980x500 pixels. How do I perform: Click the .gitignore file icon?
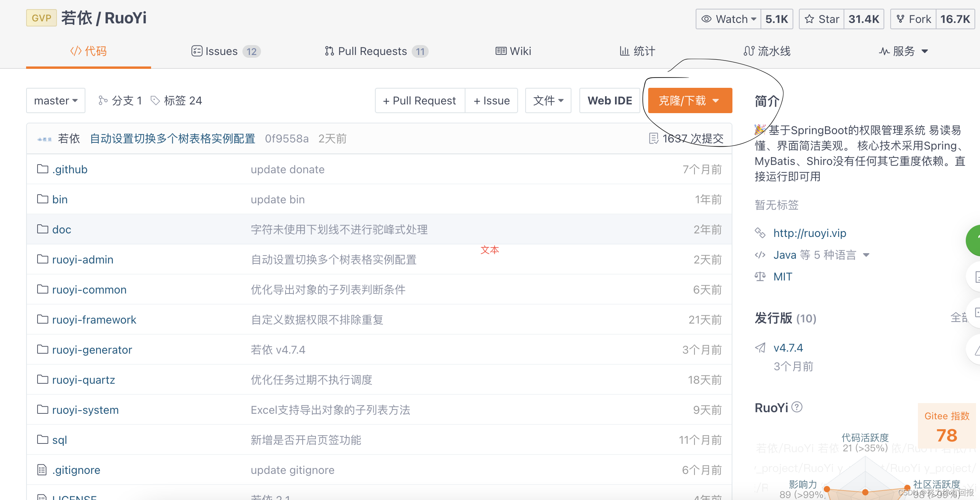click(42, 470)
